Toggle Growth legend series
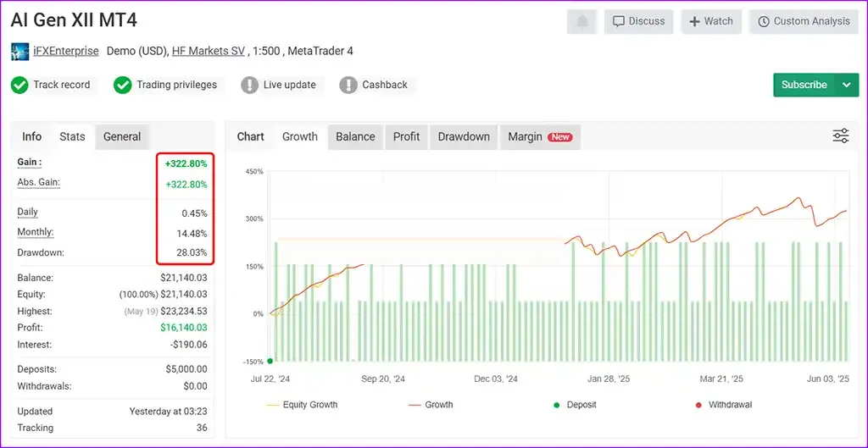Image resolution: width=868 pixels, height=448 pixels. tap(431, 405)
